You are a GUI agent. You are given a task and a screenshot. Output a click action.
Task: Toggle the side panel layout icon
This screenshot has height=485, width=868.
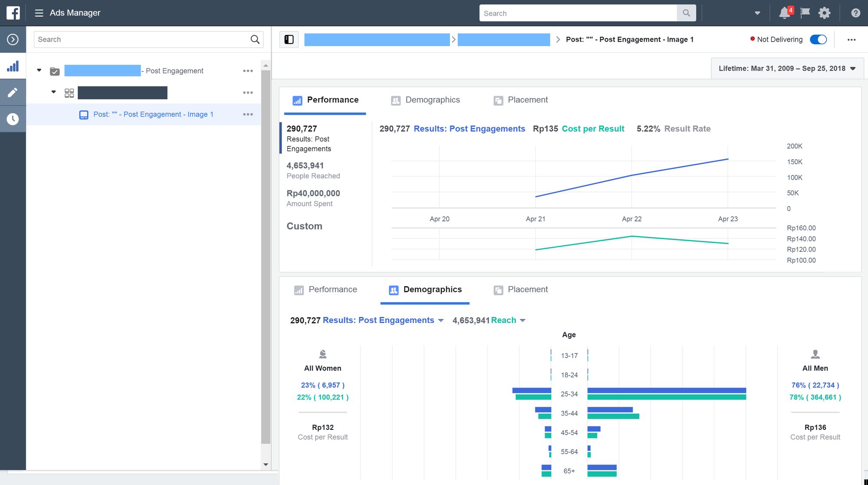[289, 40]
